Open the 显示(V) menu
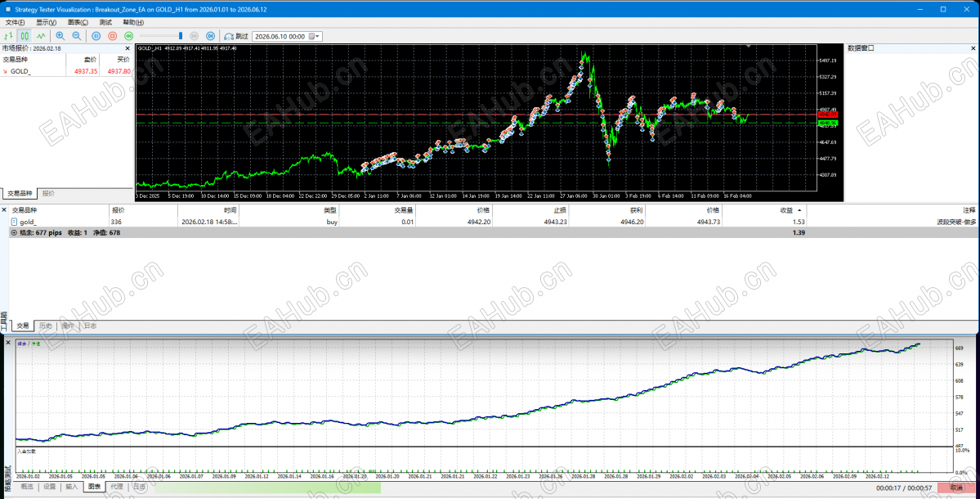980x499 pixels. 46,23
